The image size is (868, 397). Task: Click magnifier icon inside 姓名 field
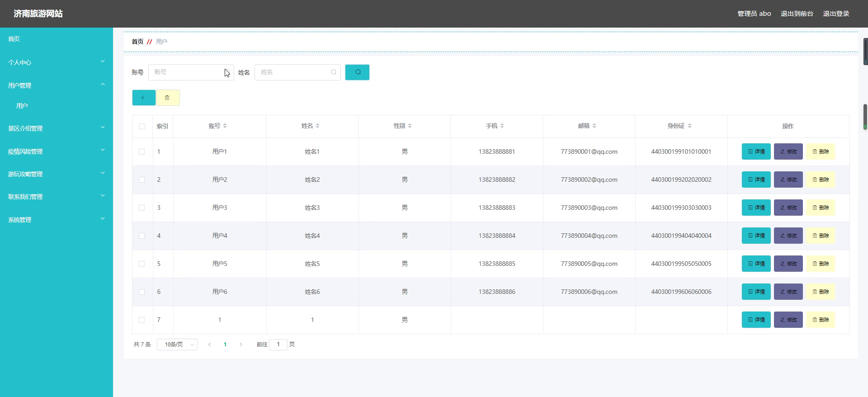point(334,72)
